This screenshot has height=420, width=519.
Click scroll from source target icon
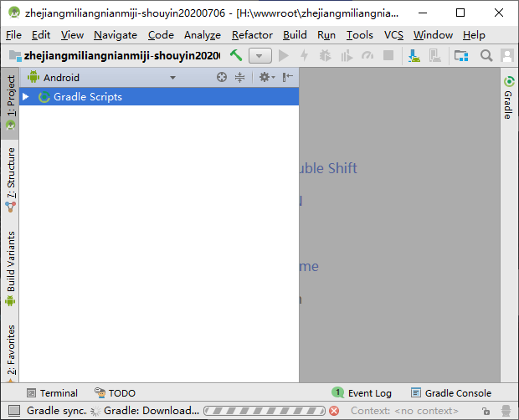[x=222, y=77]
